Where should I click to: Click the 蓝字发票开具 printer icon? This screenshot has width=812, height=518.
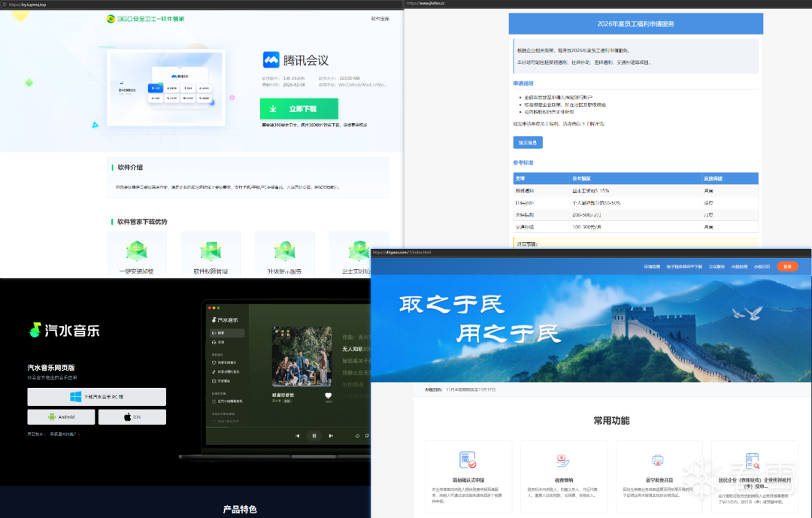click(658, 460)
